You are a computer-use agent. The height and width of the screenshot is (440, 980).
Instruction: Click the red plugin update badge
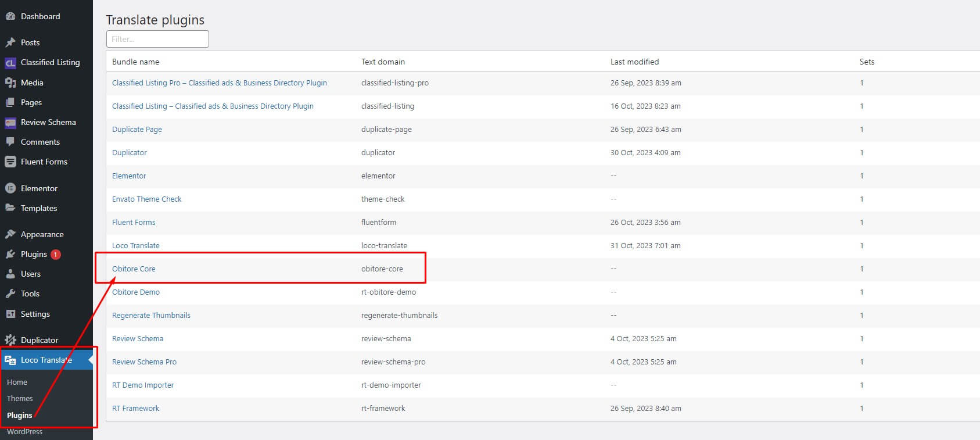click(x=56, y=254)
